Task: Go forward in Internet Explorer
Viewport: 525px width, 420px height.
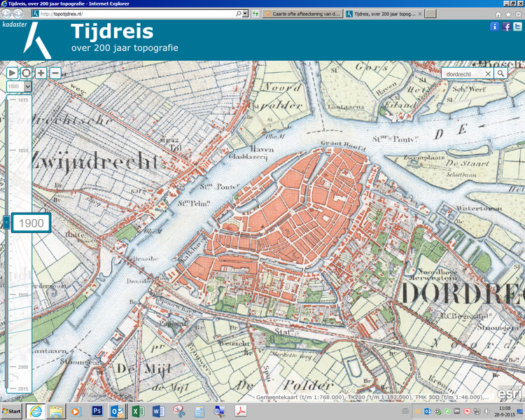Action: [17, 14]
